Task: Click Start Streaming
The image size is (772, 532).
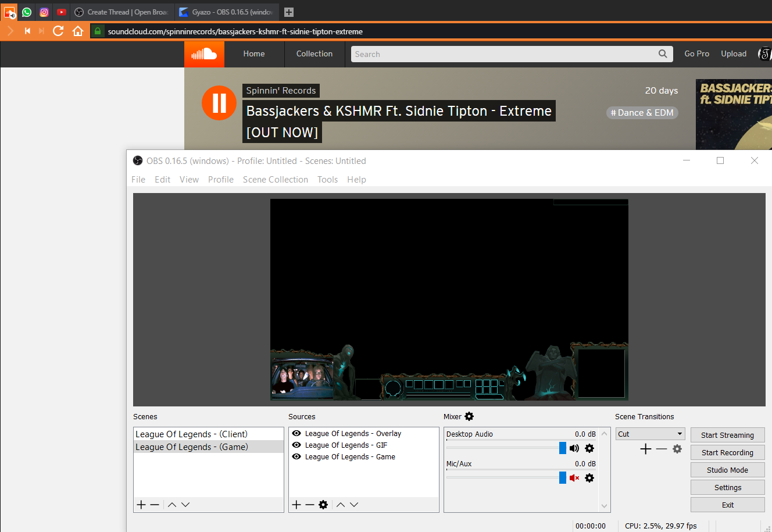Action: (x=727, y=435)
